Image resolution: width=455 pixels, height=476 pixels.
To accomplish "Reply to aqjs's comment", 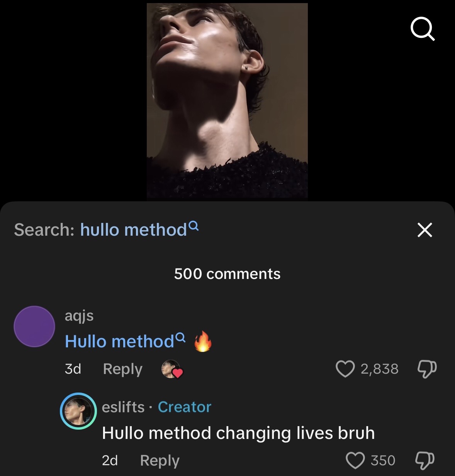I will tap(122, 369).
